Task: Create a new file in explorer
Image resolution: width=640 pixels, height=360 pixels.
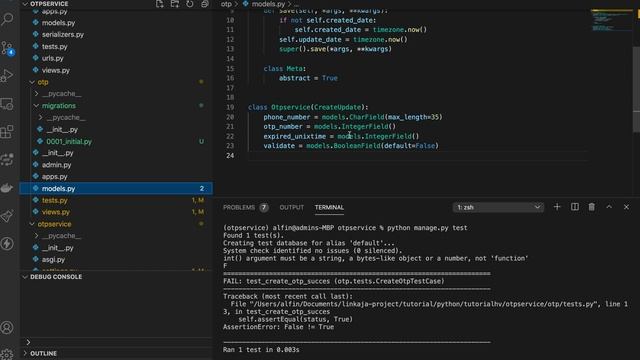Action: point(160,4)
